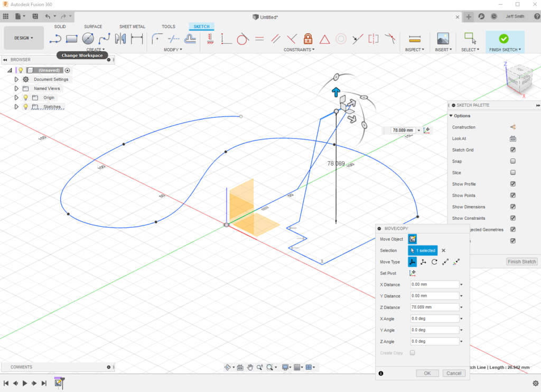Viewport: 541px width, 392px height.
Task: Click the Set Pivot icon
Action: click(413, 273)
